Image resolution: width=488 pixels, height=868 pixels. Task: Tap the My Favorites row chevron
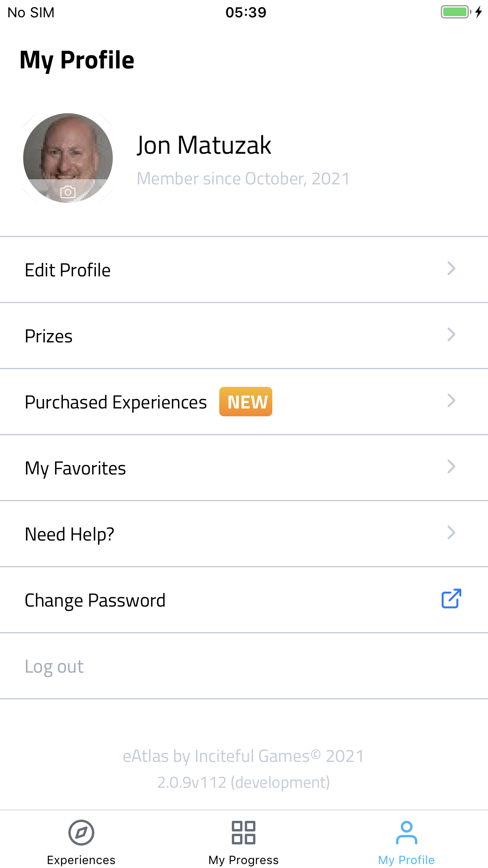click(x=451, y=467)
